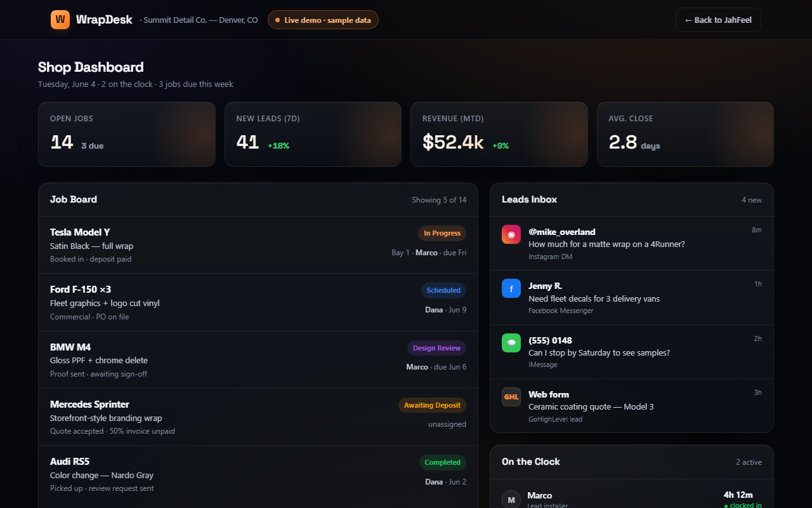Open the New Leads (7D) stat card

pos(313,135)
